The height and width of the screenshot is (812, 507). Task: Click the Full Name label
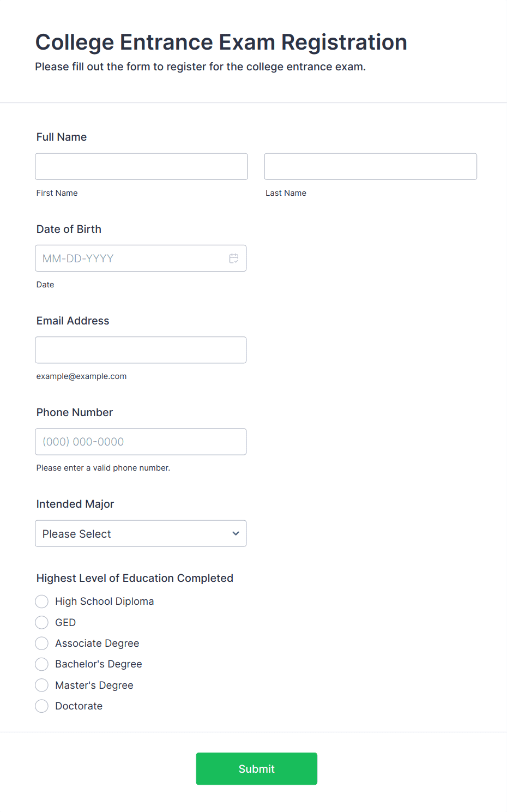(62, 137)
